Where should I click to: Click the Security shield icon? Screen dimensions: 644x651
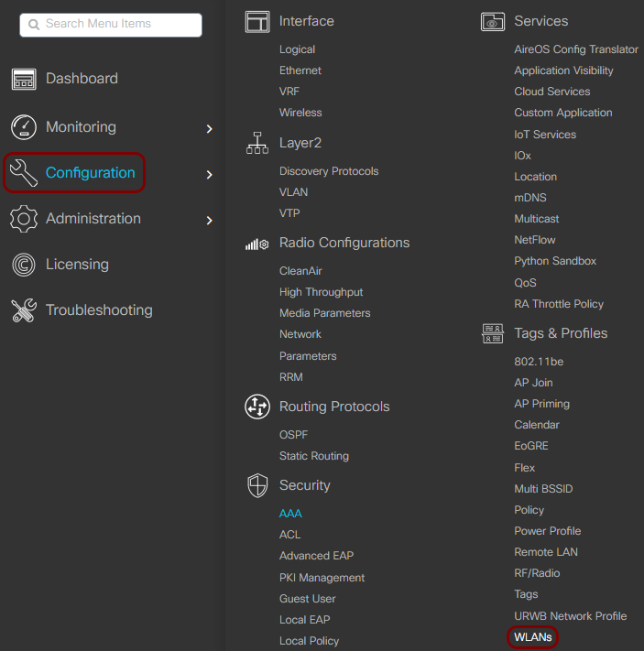point(257,485)
